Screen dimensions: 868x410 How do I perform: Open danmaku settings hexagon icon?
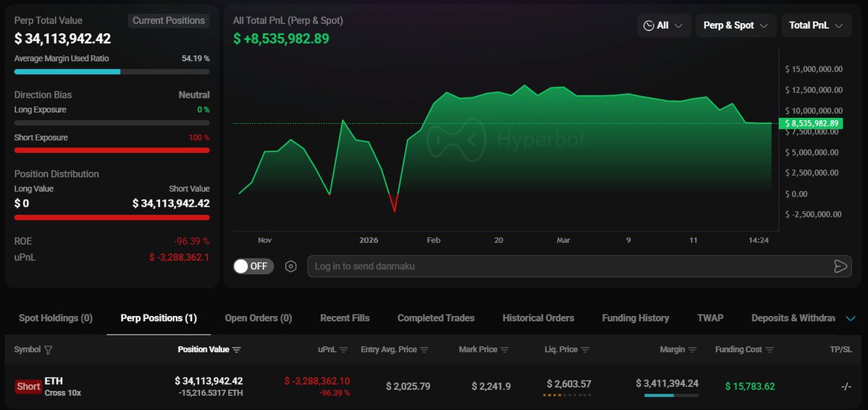(291, 266)
